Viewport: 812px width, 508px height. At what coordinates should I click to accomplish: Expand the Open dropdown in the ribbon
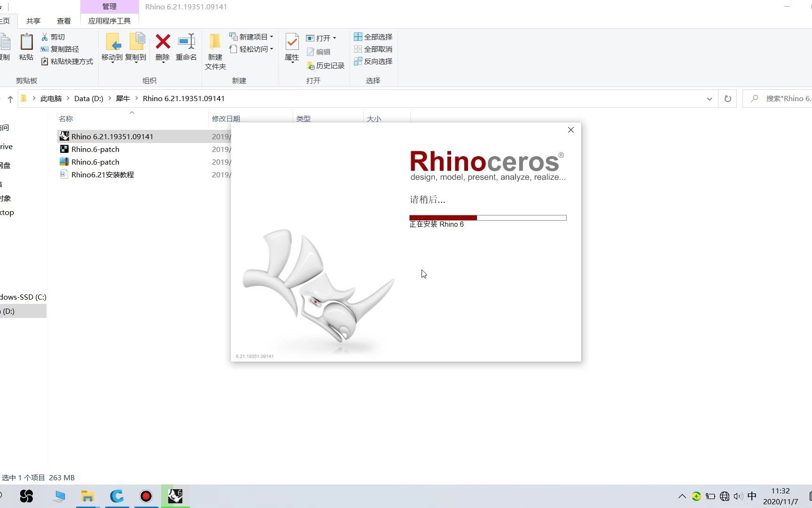(335, 38)
